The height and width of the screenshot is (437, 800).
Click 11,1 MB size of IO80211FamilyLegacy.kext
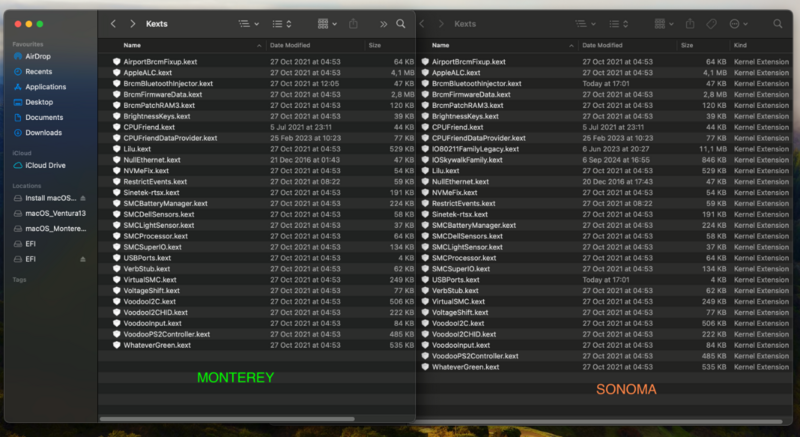click(x=713, y=149)
